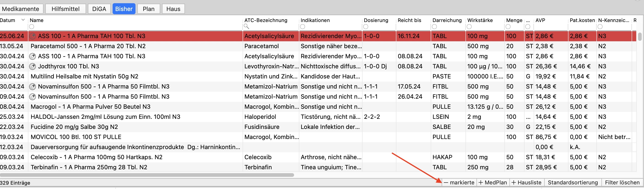Click the '— markierte' button

tap(459, 183)
